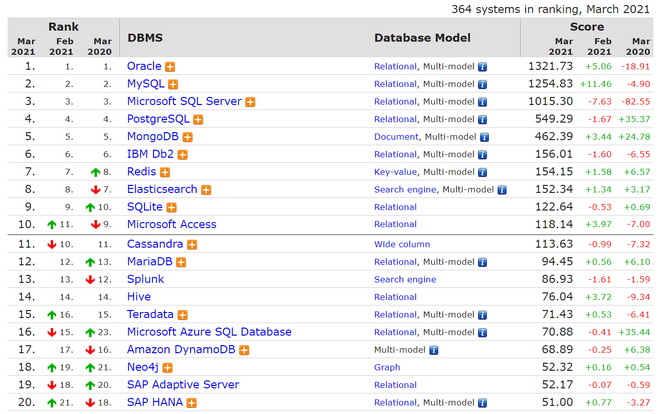Click the info icon in Amazon DynamoDB row
The width and height of the screenshot is (660, 414).
click(433, 351)
